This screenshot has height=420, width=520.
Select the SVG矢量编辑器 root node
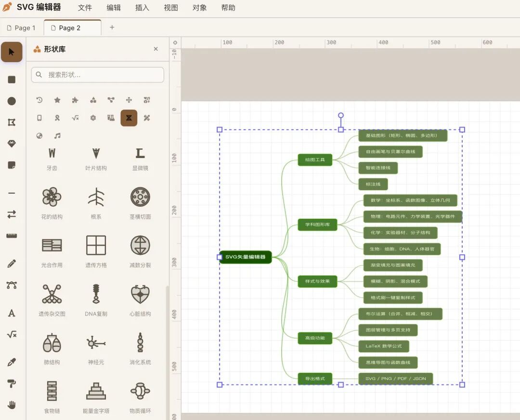coord(246,257)
